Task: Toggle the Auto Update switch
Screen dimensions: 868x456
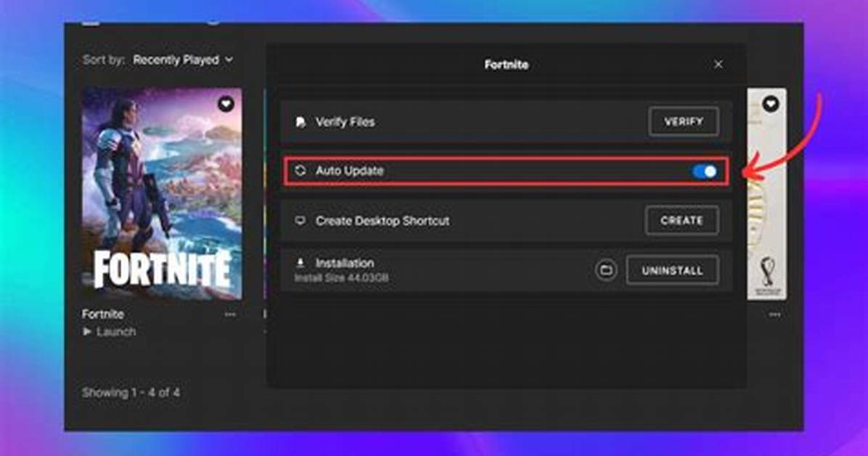Action: (x=705, y=171)
